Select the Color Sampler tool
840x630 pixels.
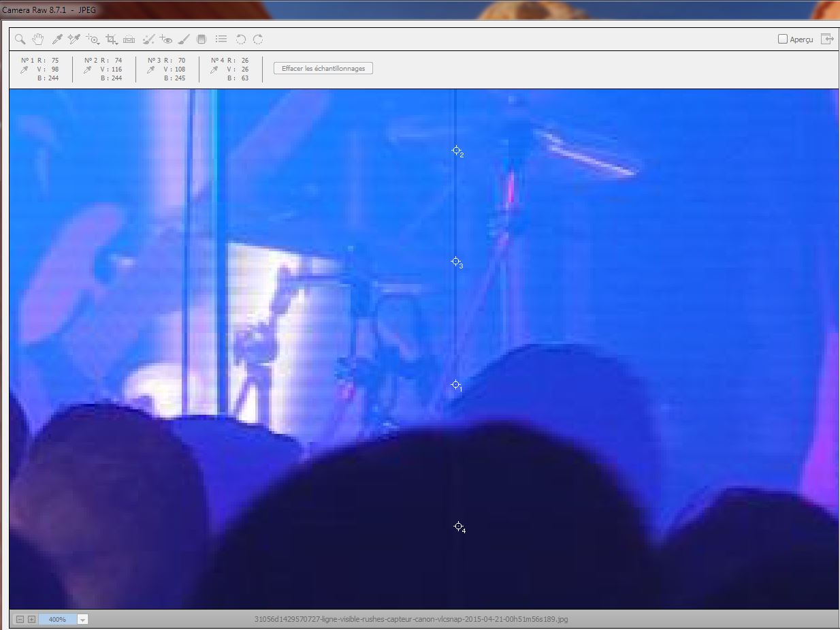pyautogui.click(x=74, y=40)
